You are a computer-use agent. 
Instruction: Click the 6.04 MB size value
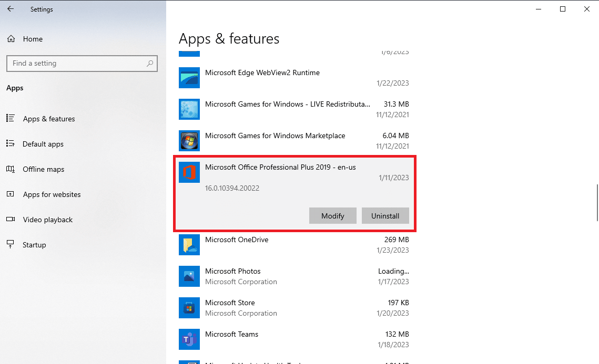click(396, 136)
